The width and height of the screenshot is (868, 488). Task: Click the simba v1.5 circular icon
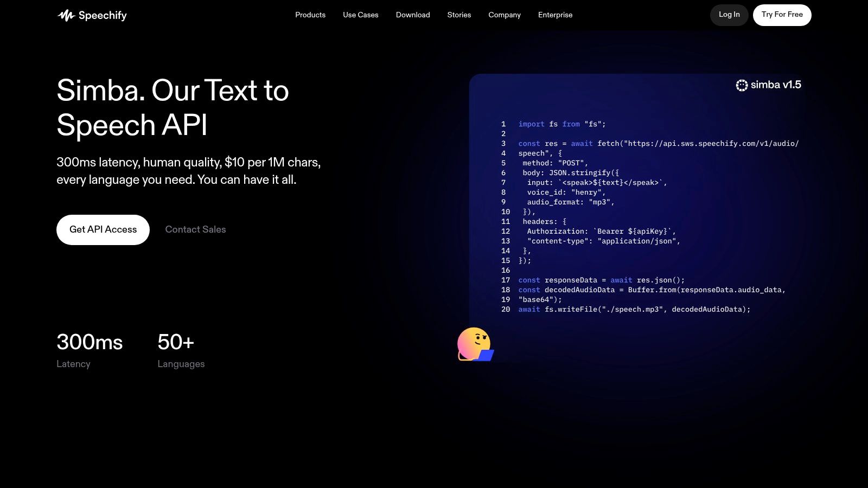742,85
